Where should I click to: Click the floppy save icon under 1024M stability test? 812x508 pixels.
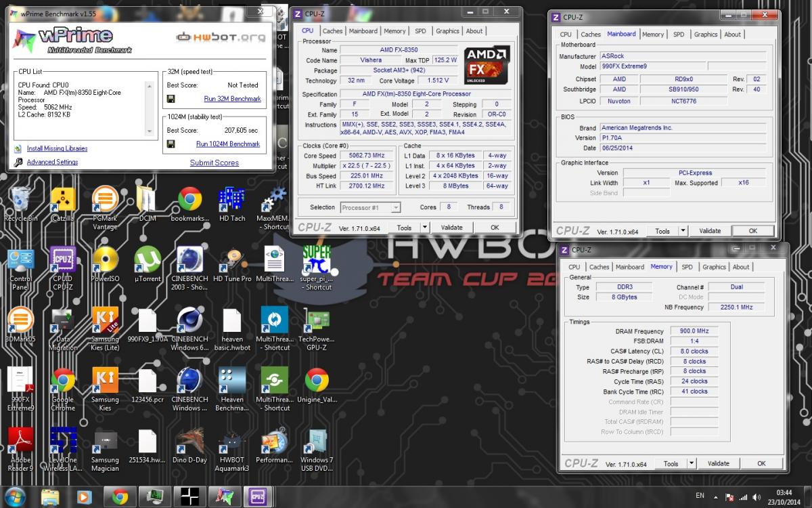(171, 144)
